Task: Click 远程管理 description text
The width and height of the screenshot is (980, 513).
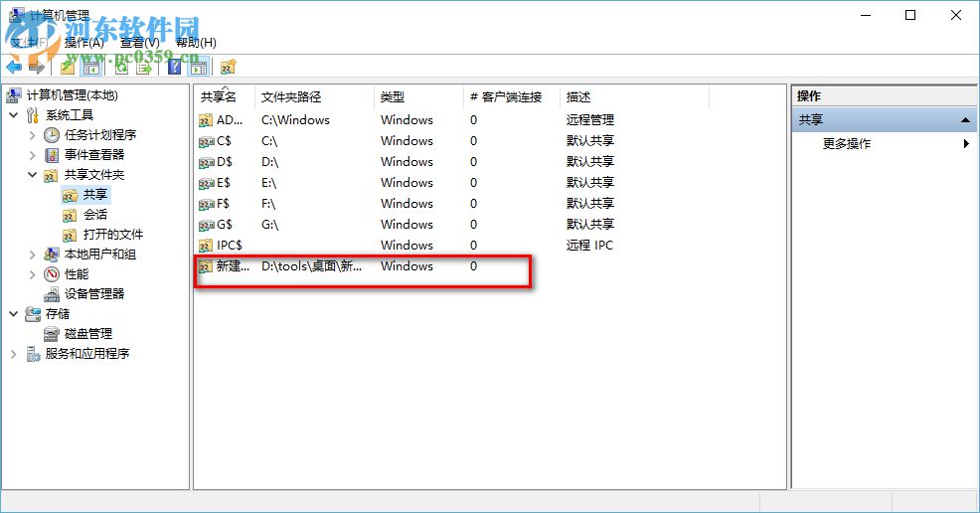Action: tap(590, 120)
